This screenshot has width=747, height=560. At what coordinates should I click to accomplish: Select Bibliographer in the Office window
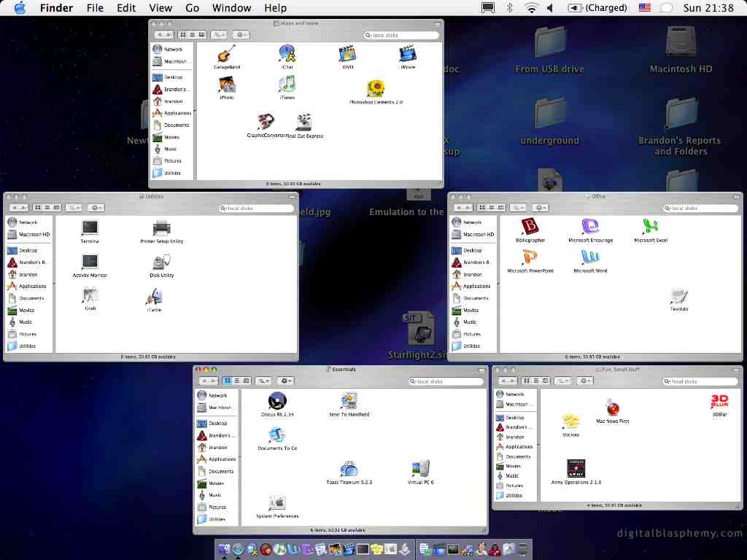click(530, 227)
